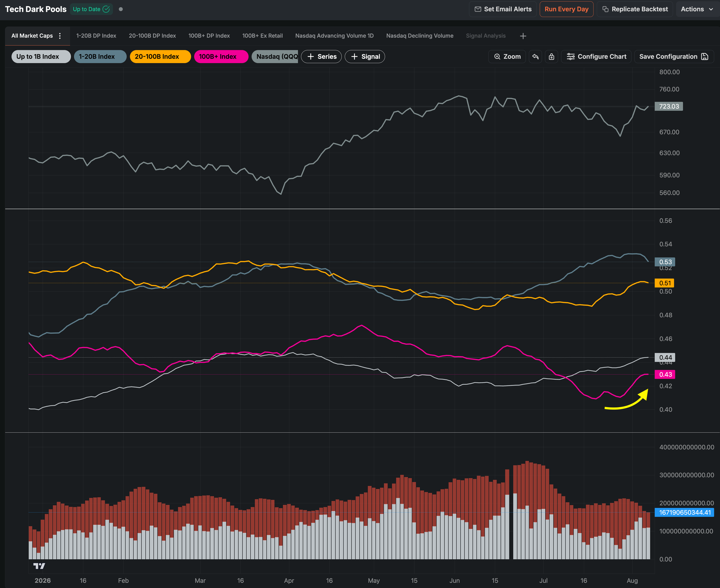Toggle the Up to 1B Index series

[x=41, y=56]
